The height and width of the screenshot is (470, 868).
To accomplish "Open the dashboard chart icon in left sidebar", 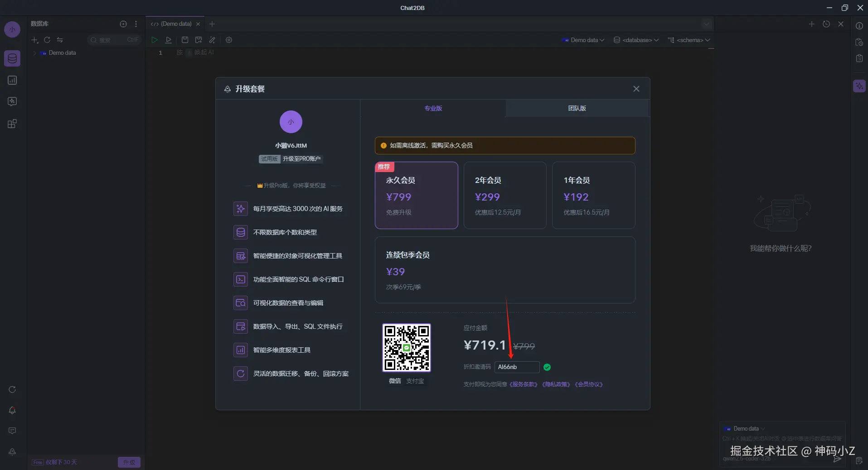I will [12, 80].
